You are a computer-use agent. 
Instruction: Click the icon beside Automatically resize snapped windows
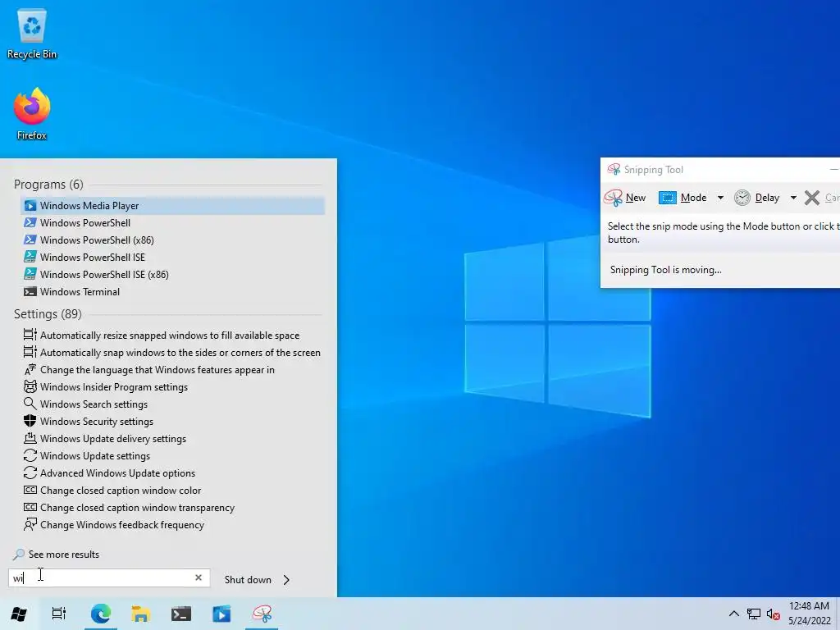30,335
